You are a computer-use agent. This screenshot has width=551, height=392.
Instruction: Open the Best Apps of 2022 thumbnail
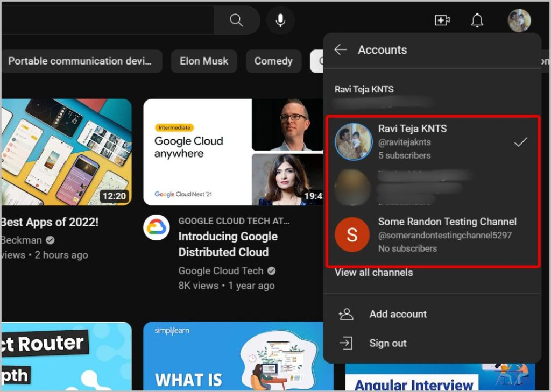coord(66,152)
